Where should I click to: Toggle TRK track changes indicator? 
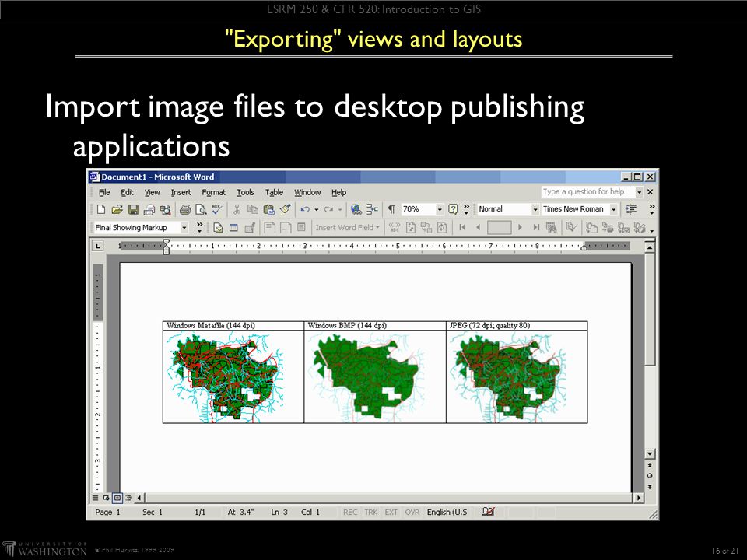370,513
